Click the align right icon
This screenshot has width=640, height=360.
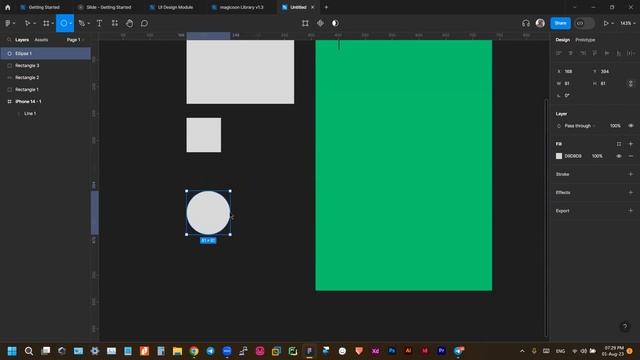click(583, 53)
